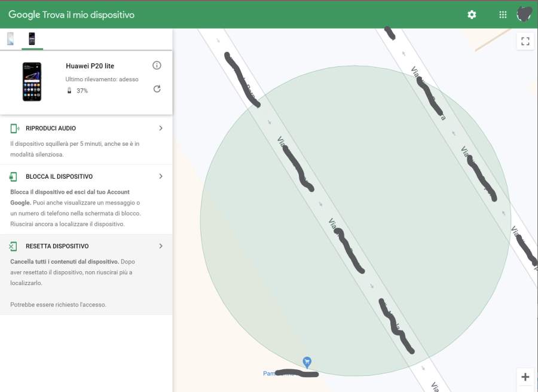This screenshot has width=538, height=392.
Task: Refresh the Huawei P20 lite location
Action: [x=157, y=89]
